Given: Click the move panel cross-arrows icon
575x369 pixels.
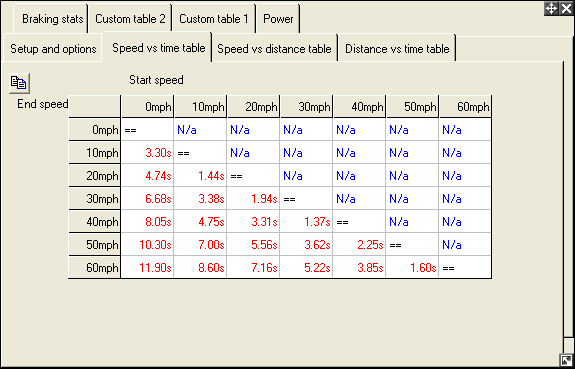Looking at the screenshot, I should 551,8.
